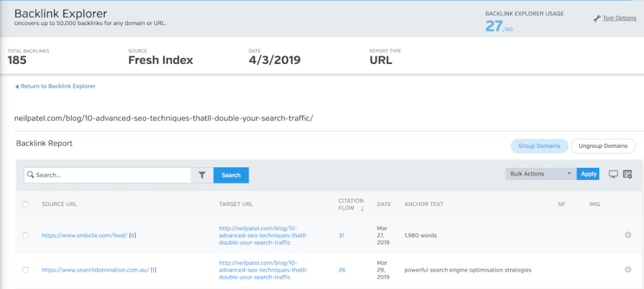The width and height of the screenshot is (644, 289).
Task: Click citation flow value 26
Action: pos(342,270)
